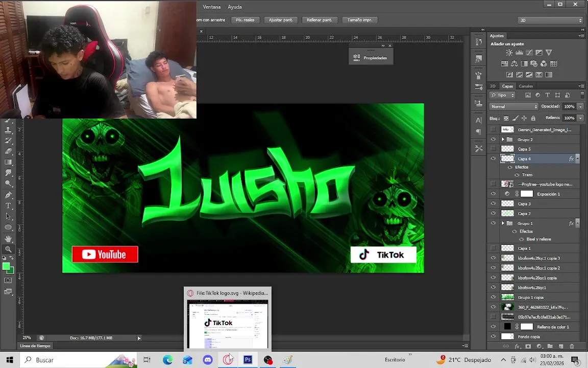The image size is (588, 368).
Task: Expand the Grupo 2 folder arrow
Action: (x=503, y=140)
